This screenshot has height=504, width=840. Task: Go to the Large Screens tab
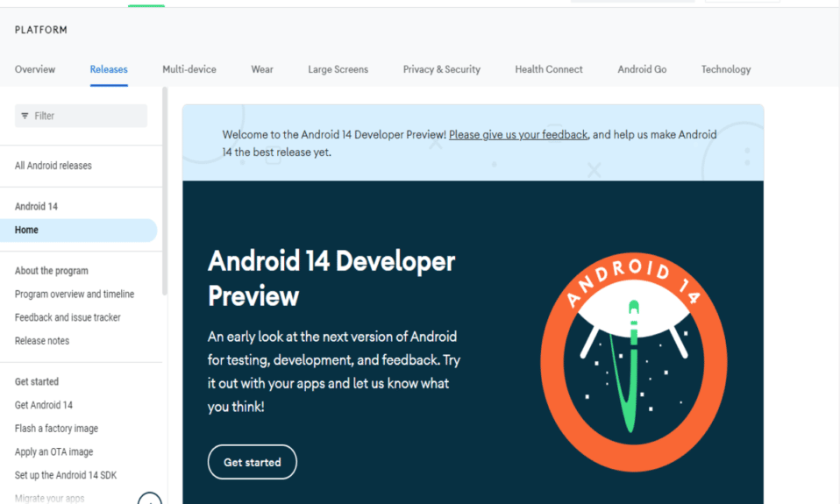[338, 69]
